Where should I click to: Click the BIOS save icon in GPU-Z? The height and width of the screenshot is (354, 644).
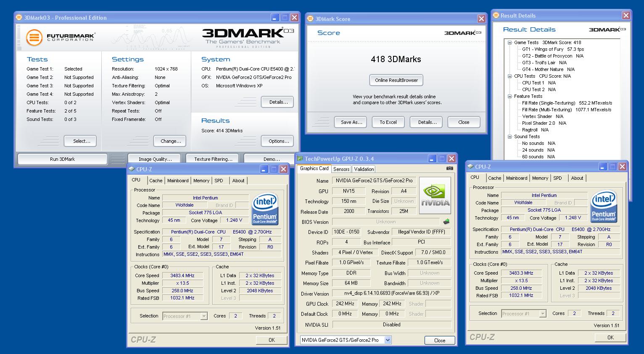[x=446, y=221]
